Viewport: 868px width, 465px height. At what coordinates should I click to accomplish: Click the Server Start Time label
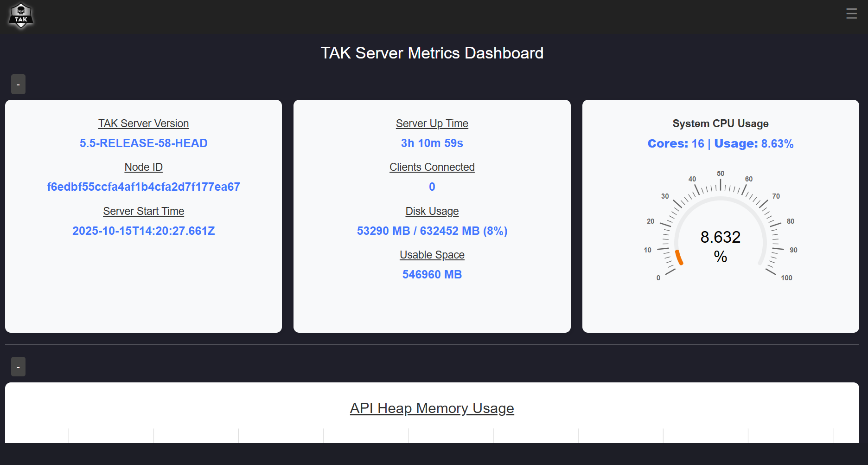pyautogui.click(x=143, y=211)
